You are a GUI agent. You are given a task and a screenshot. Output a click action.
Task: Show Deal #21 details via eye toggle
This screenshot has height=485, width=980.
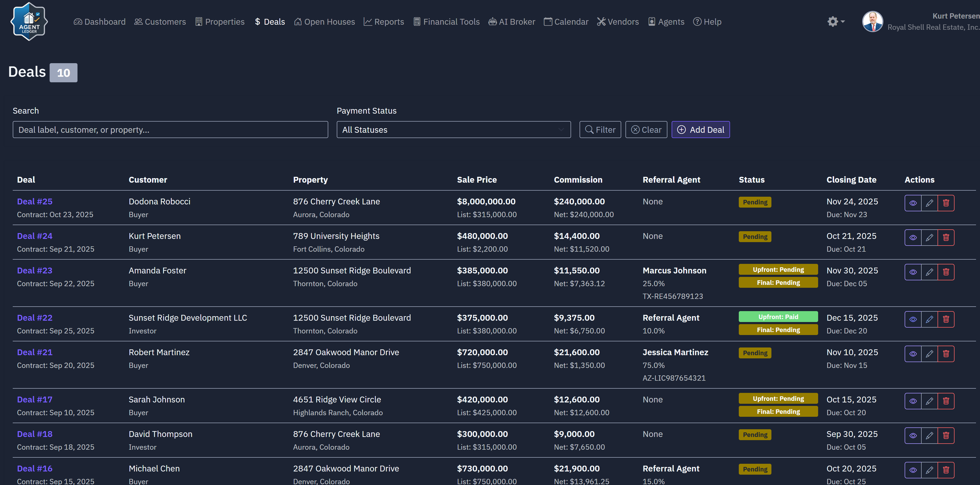[x=913, y=353]
